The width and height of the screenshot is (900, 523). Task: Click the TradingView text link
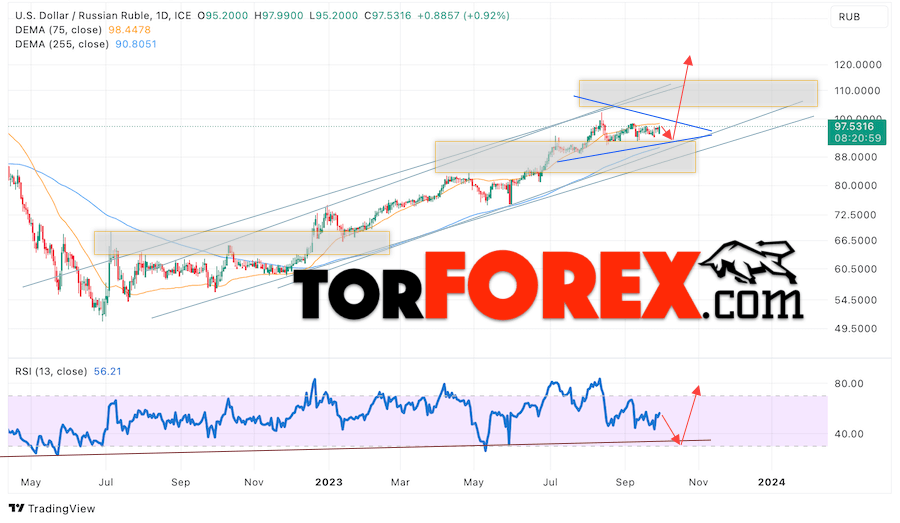coord(61,509)
